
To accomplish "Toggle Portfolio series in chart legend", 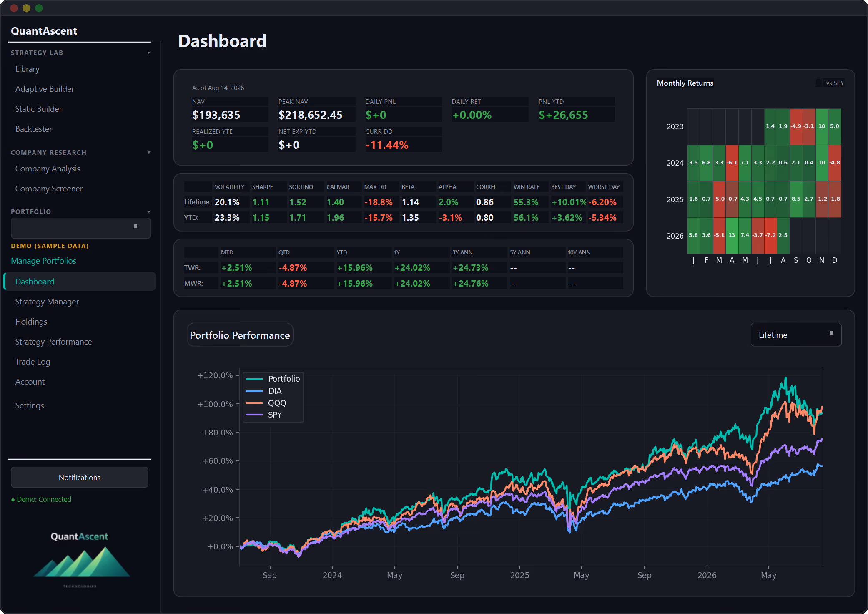I will [x=273, y=379].
